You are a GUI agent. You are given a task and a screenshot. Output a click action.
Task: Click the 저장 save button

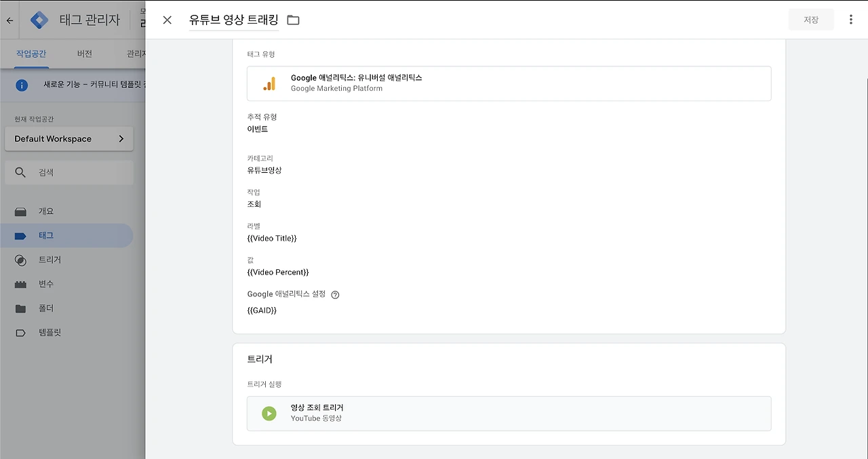811,20
